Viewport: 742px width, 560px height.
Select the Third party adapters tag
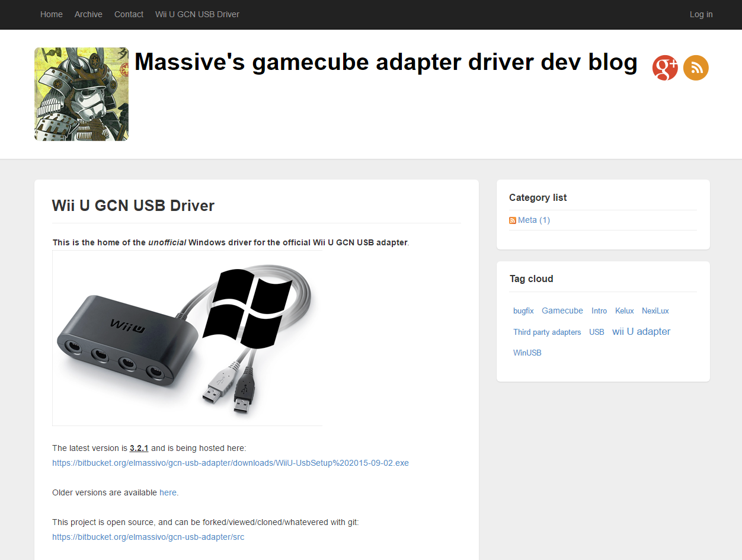pos(547,332)
